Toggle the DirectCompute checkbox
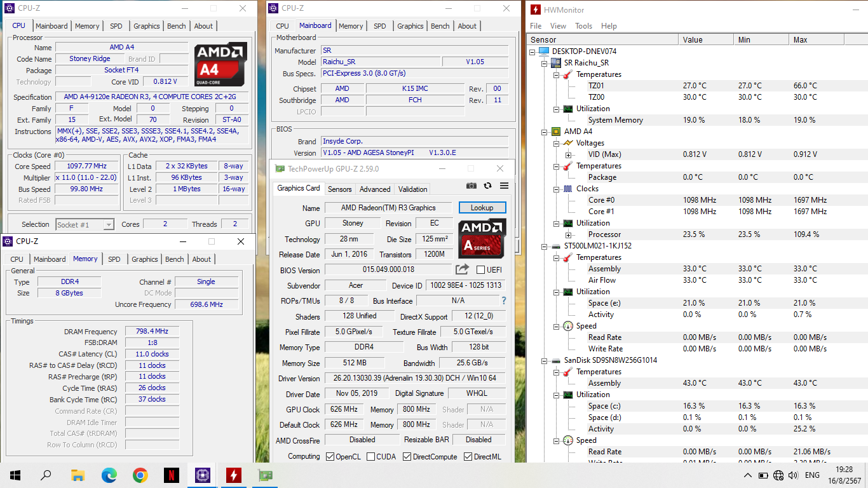The width and height of the screenshot is (868, 488). coord(407,456)
